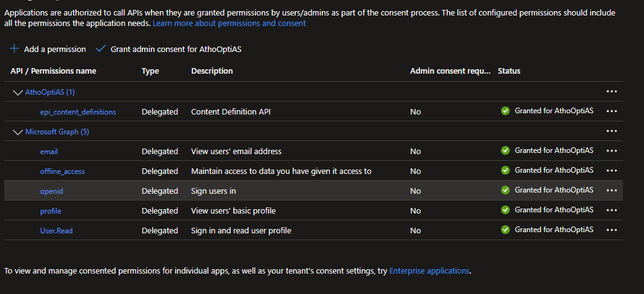Open the offline_access permission details

pyautogui.click(x=62, y=171)
